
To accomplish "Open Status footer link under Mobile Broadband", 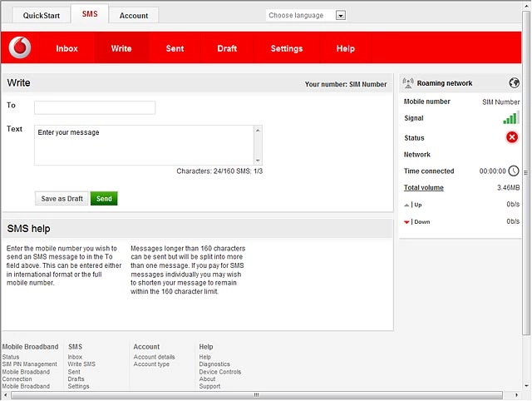I will click(11, 357).
